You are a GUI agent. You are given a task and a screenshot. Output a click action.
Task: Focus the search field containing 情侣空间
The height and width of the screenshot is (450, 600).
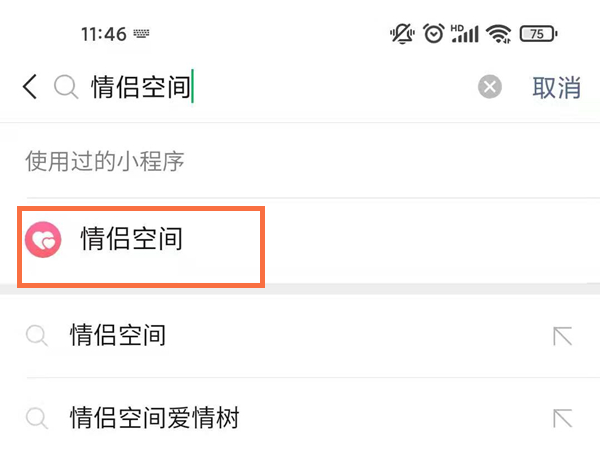pyautogui.click(x=281, y=87)
